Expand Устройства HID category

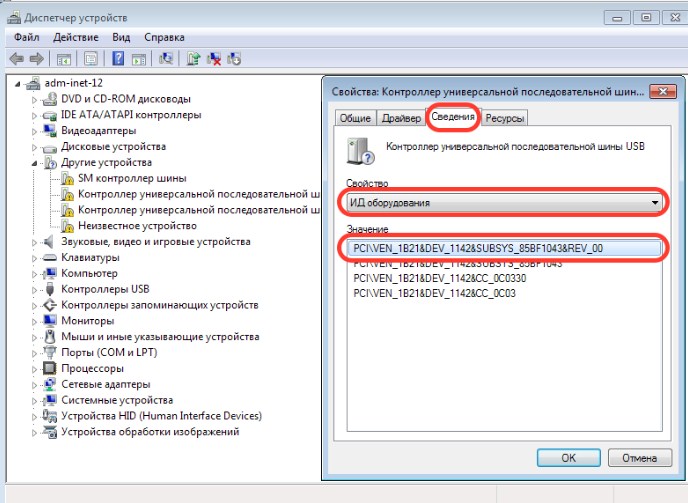pos(34,417)
